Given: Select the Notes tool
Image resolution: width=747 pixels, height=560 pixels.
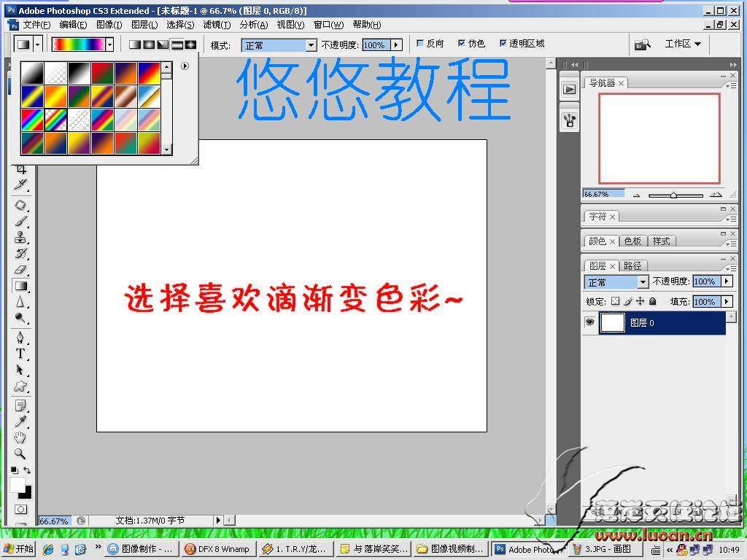Looking at the screenshot, I should click(x=20, y=405).
